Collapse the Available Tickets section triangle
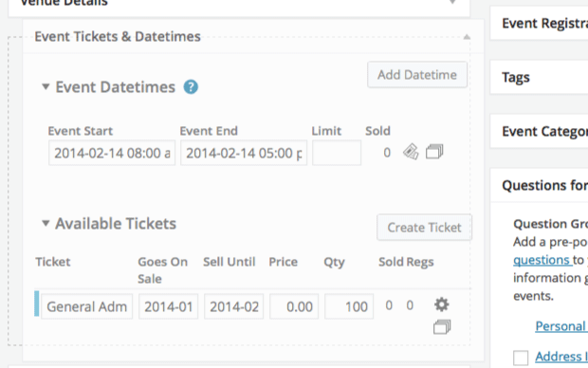The height and width of the screenshot is (368, 588). pyautogui.click(x=46, y=223)
